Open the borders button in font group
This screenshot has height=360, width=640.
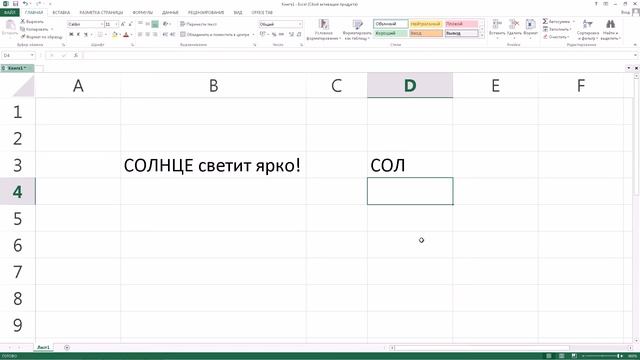[100, 35]
